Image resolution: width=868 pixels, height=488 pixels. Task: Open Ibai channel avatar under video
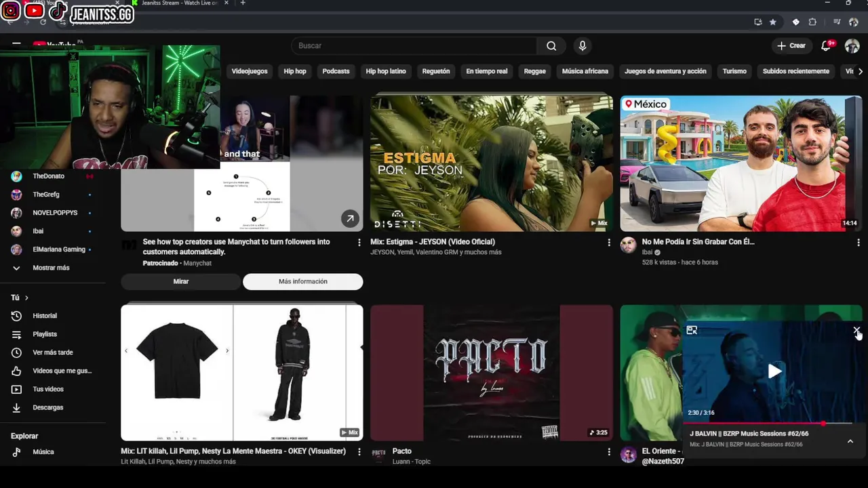coord(629,245)
